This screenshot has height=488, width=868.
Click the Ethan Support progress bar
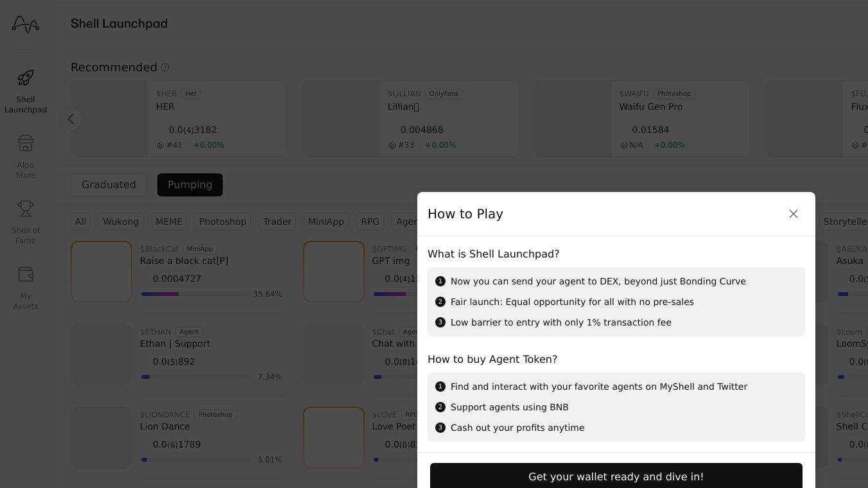coord(196,377)
